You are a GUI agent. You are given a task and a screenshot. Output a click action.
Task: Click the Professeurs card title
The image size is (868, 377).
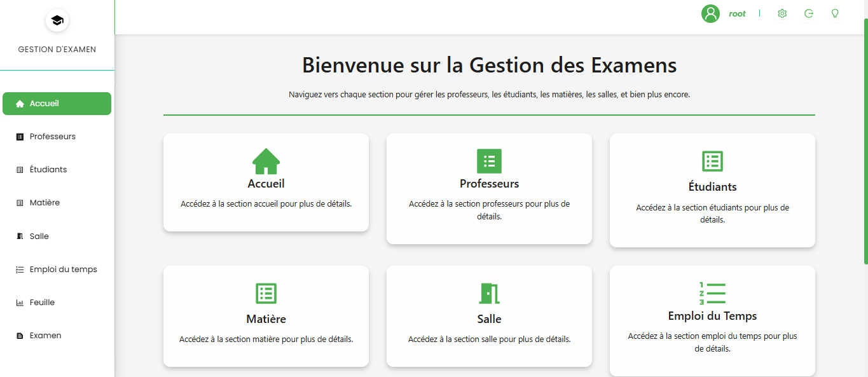tap(489, 184)
